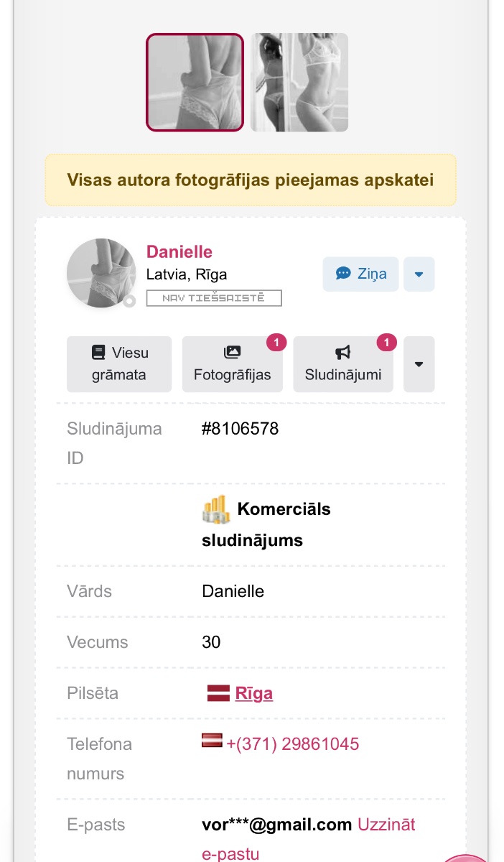Image resolution: width=504 pixels, height=862 pixels.
Task: Click the flag icon beside the phone number
Action: point(212,740)
